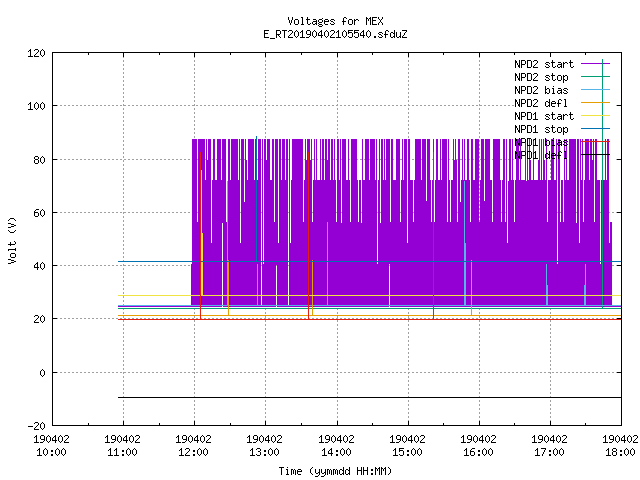Click the purple NPD2 start legend line sample
This screenshot has width=640, height=480.
pyautogui.click(x=595, y=64)
